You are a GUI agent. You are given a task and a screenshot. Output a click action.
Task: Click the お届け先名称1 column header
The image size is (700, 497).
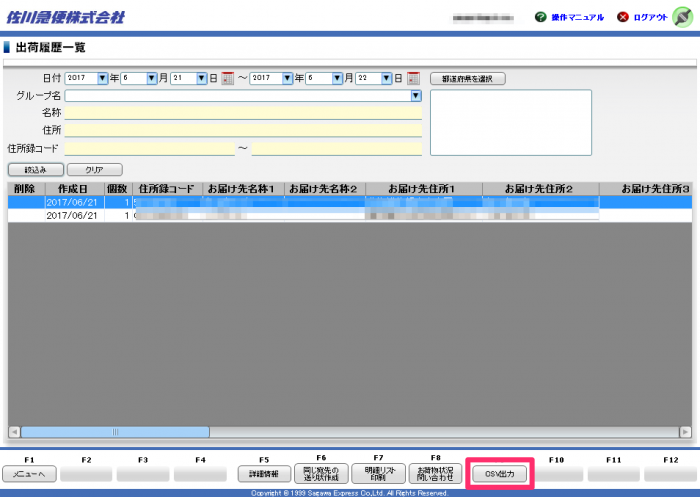pos(243,189)
